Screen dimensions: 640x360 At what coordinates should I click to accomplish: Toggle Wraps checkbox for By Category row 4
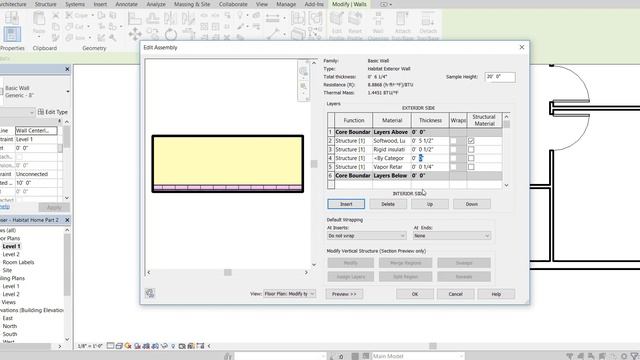point(453,158)
